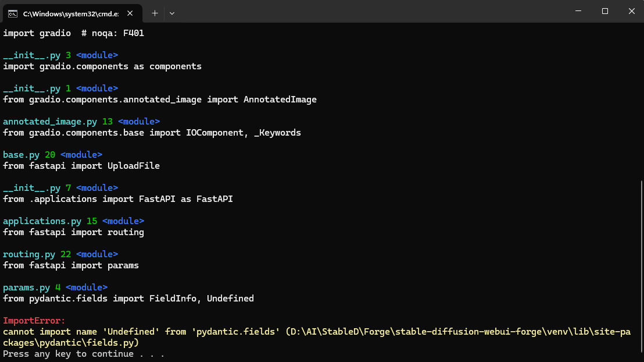Click the red ImportError: text
Screen dimensions: 644x362
[x=34, y=321]
